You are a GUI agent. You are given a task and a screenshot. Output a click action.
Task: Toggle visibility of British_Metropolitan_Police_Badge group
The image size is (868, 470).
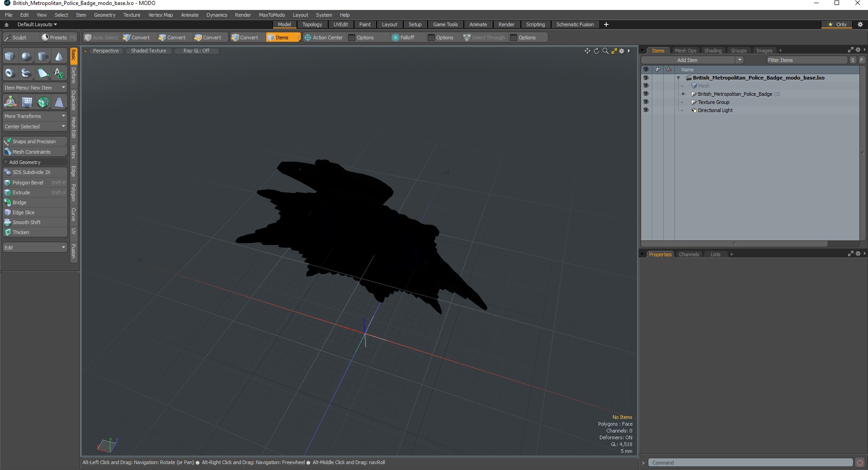[646, 94]
